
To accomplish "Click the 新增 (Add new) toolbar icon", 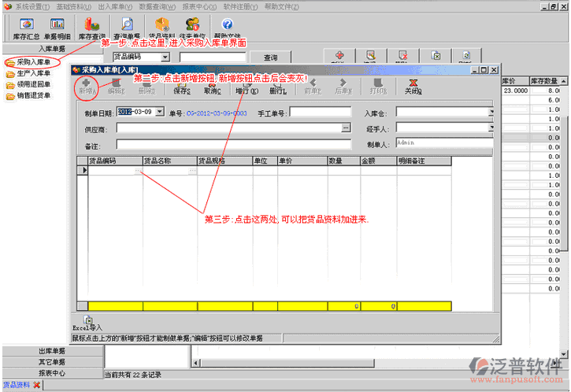I will pos(87,86).
